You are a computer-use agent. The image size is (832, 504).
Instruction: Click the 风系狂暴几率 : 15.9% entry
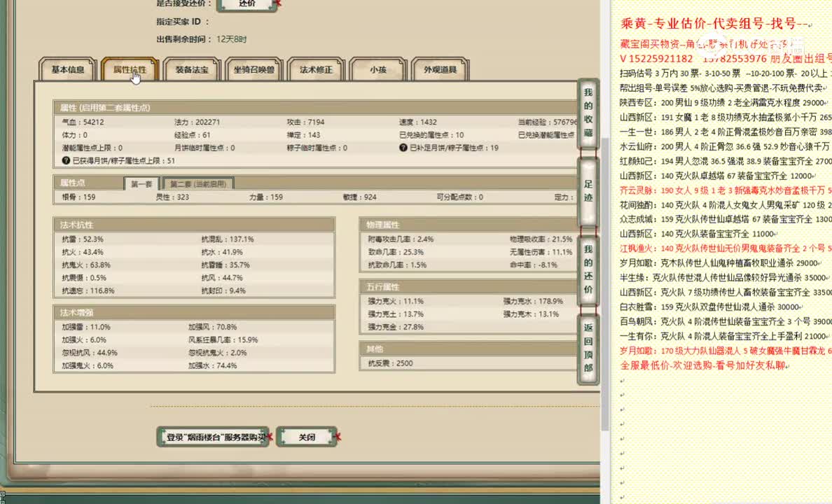coord(223,339)
